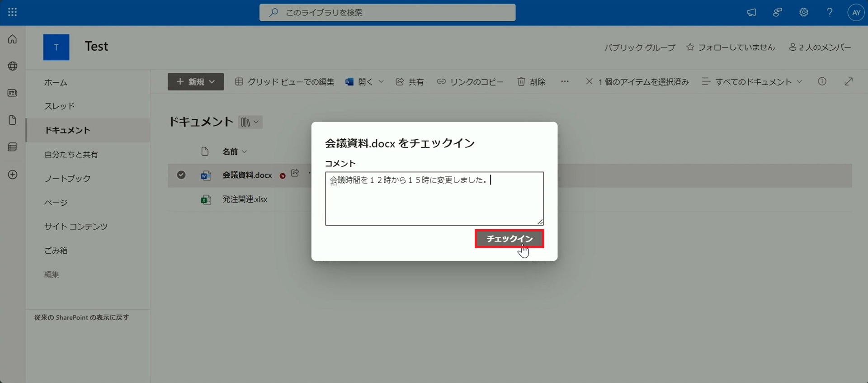Click the home icon in left rail
The height and width of the screenshot is (383, 868).
coord(13,39)
